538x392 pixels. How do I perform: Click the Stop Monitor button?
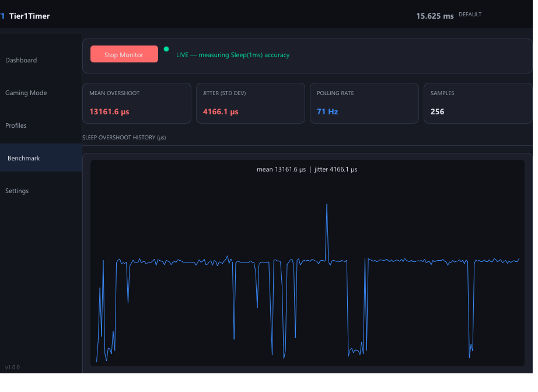124,54
